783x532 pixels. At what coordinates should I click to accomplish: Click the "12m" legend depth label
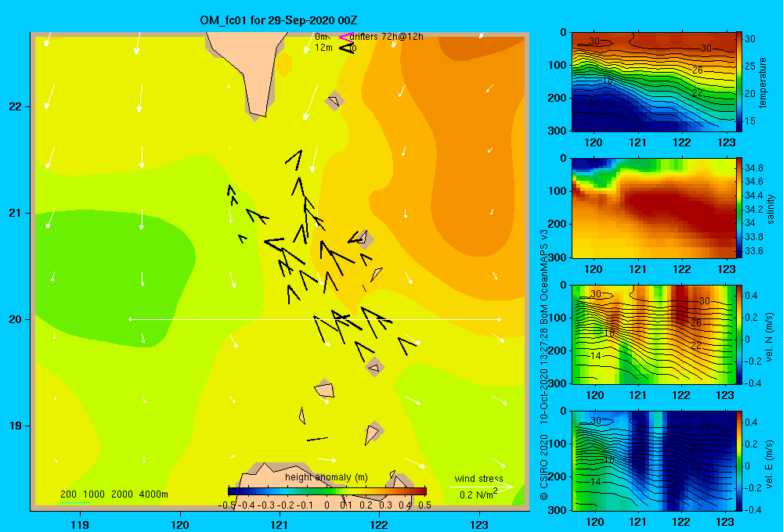(323, 48)
